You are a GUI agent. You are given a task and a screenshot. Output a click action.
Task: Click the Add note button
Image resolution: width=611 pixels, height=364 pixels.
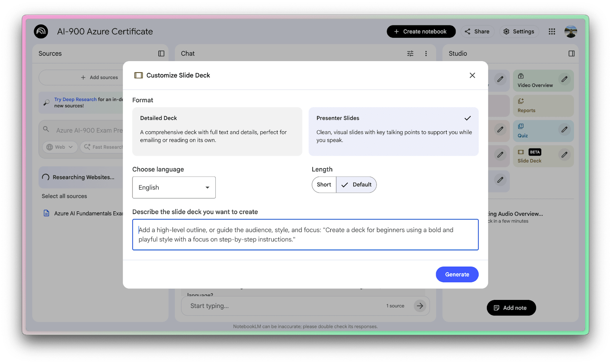pyautogui.click(x=511, y=308)
